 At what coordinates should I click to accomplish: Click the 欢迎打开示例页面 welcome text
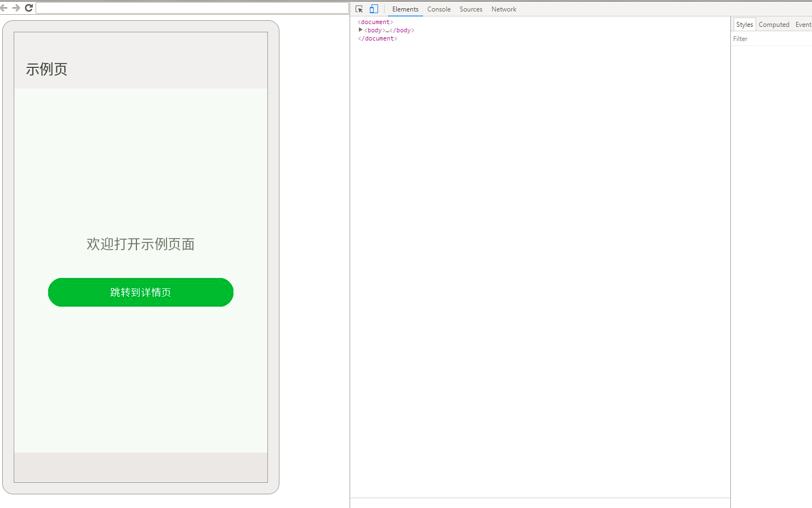pyautogui.click(x=140, y=244)
